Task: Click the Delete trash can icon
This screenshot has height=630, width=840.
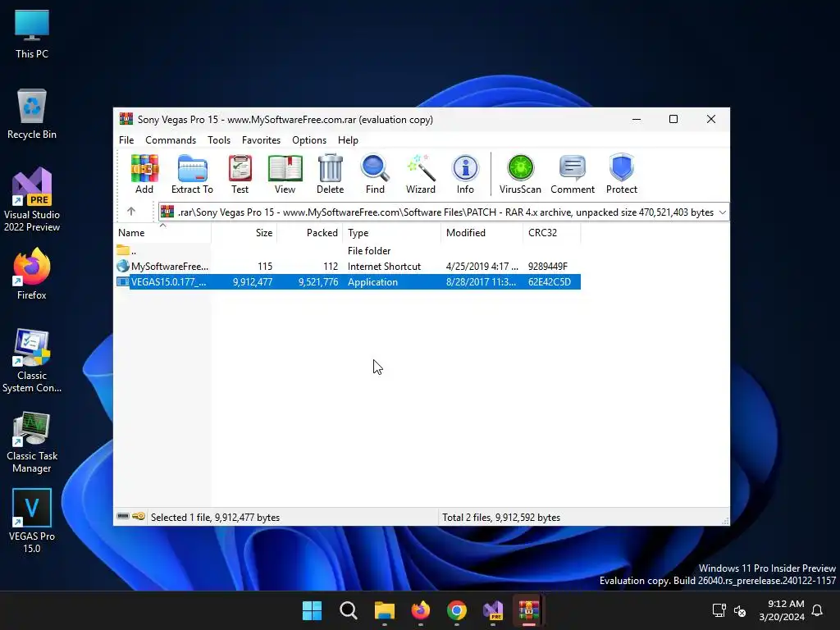Action: [x=330, y=174]
